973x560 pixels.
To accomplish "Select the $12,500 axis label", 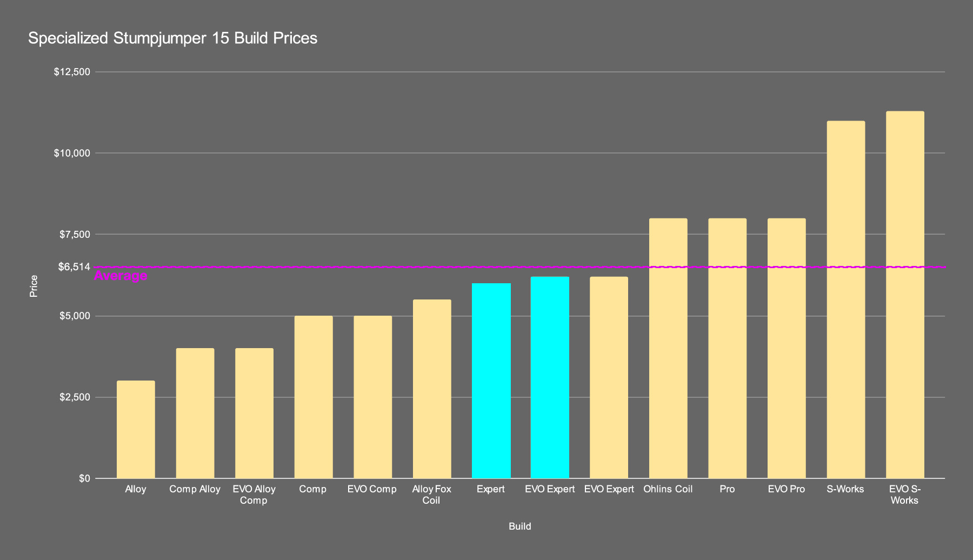I will pos(72,72).
